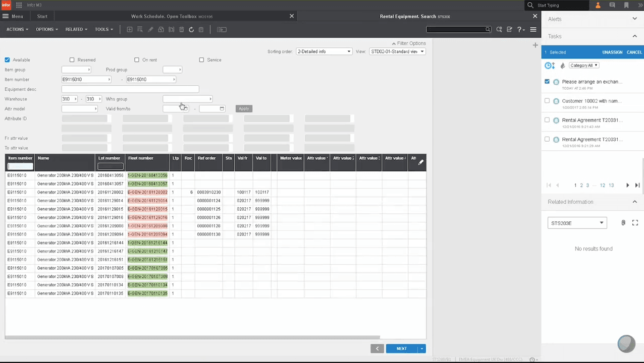Click the plus icon beside the right panel
The width and height of the screenshot is (644, 363).
(535, 45)
